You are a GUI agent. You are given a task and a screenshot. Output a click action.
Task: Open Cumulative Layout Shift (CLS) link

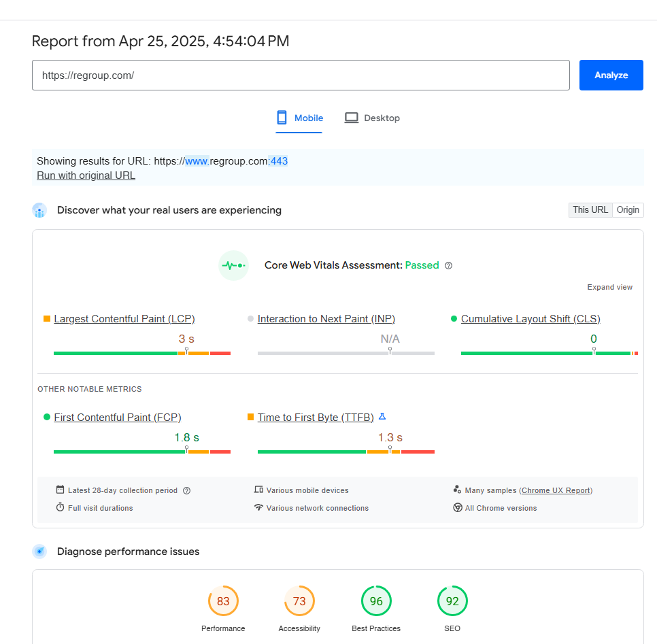click(x=530, y=319)
